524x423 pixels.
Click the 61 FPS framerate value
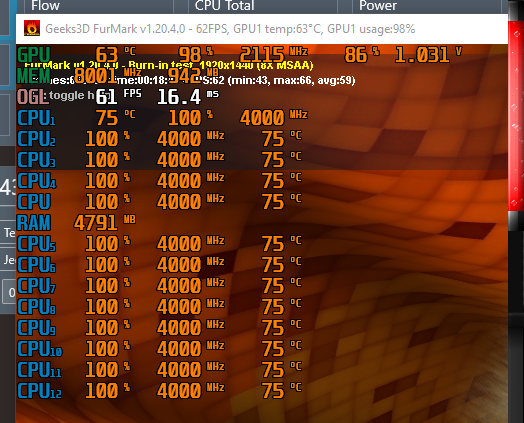click(119, 97)
